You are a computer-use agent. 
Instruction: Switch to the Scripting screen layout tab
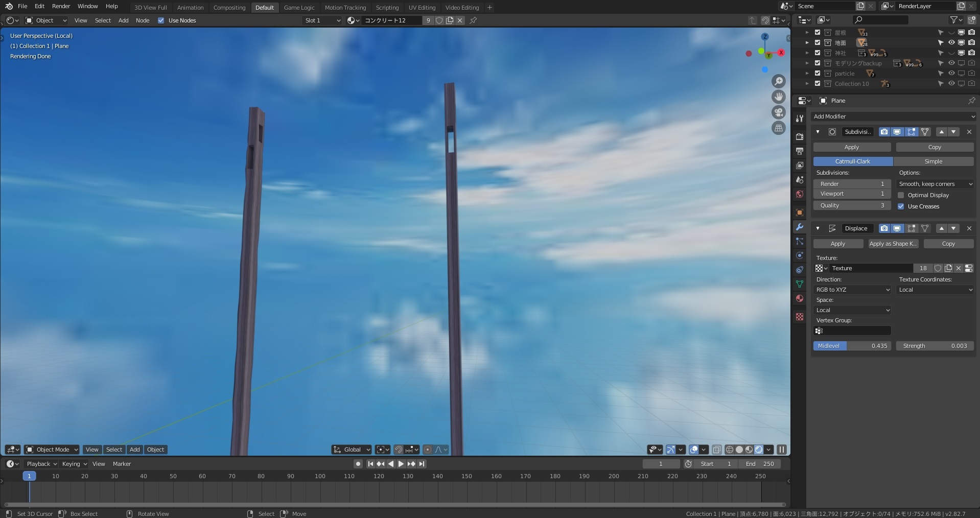pos(387,7)
